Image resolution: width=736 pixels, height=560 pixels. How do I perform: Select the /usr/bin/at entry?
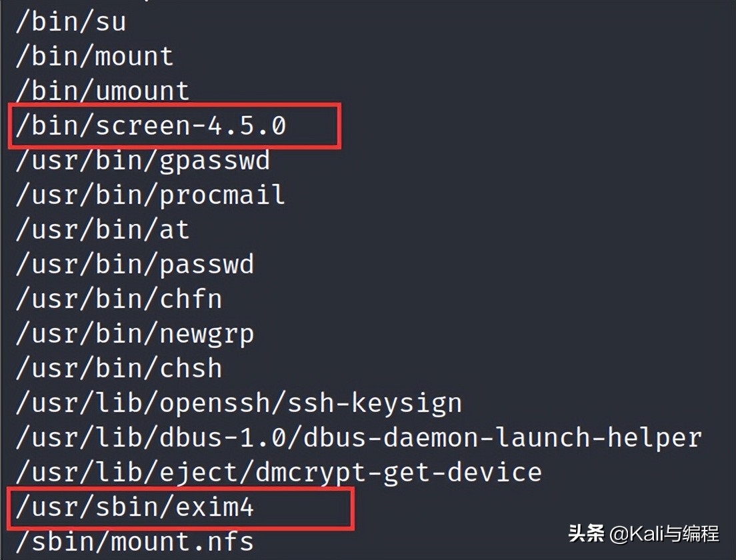(102, 230)
